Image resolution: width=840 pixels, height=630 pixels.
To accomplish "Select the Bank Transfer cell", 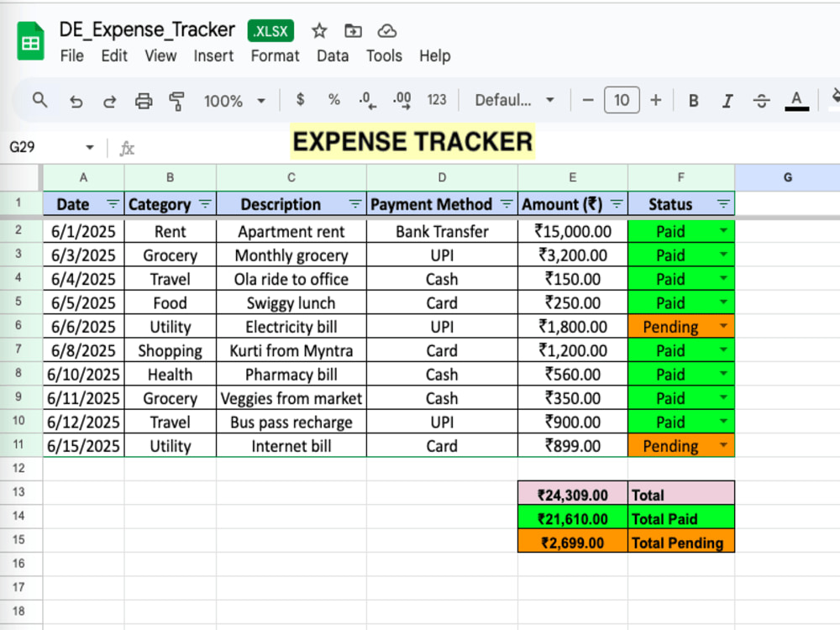I will click(x=442, y=232).
